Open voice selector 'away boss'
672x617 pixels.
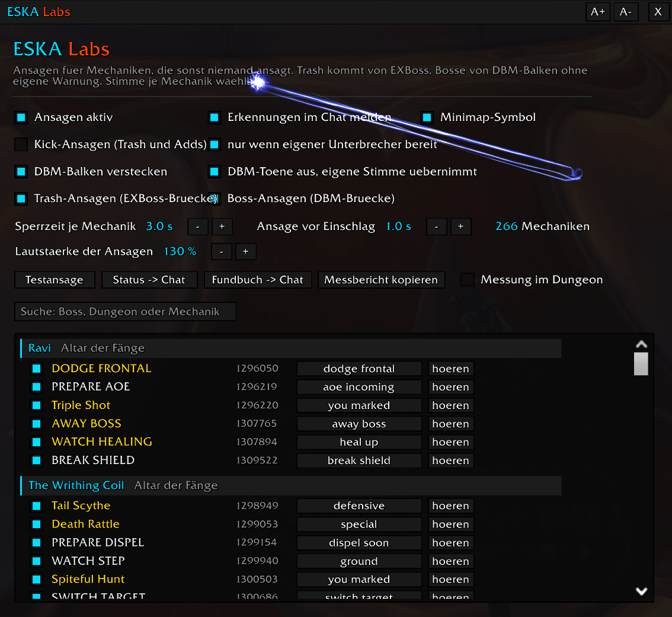[x=359, y=424]
